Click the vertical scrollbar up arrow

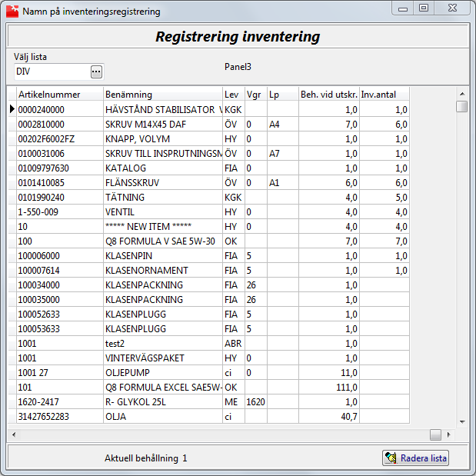coord(462,94)
